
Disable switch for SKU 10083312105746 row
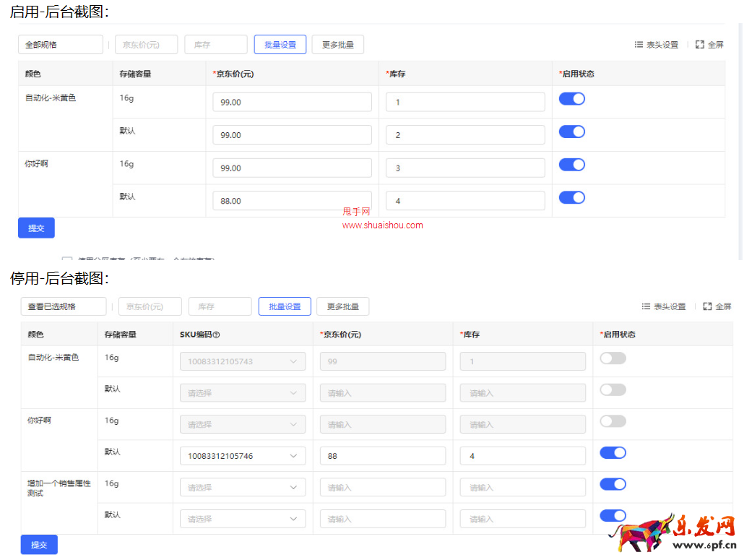(x=613, y=453)
